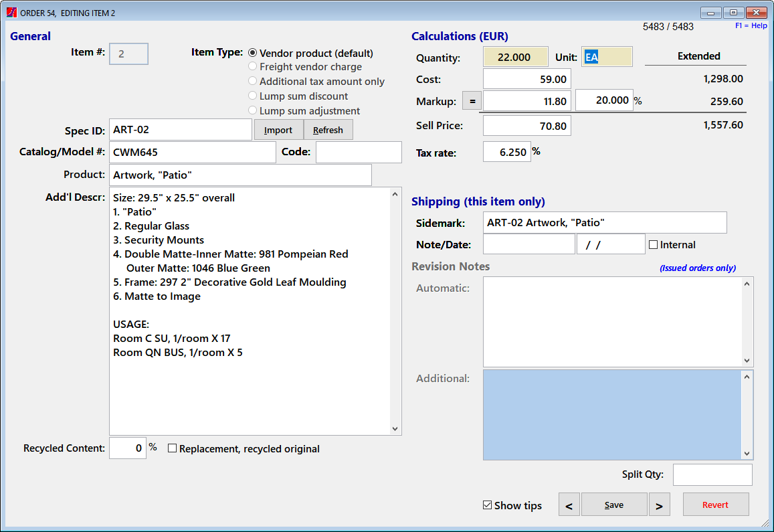
Task: Click up arrow of Additional notes scrollbar
Action: 747,377
